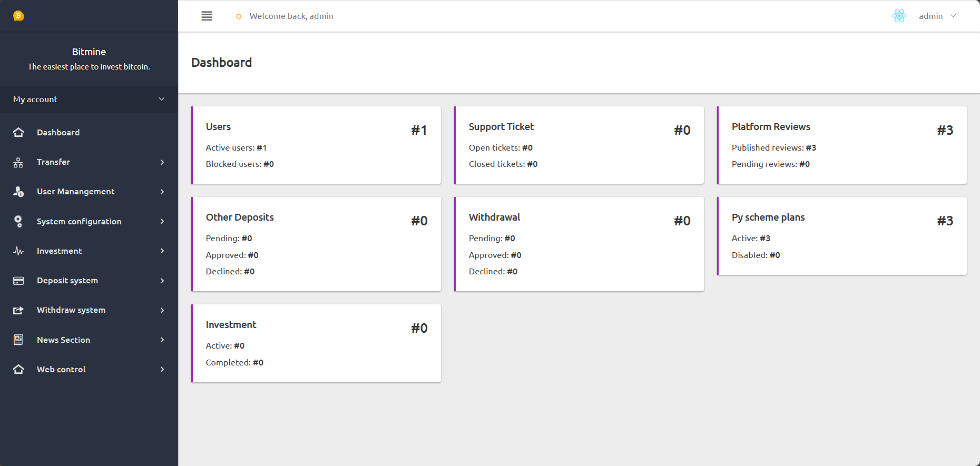Click 'Open tickets: #0' text
Screen dimensions: 980x466
(x=501, y=148)
